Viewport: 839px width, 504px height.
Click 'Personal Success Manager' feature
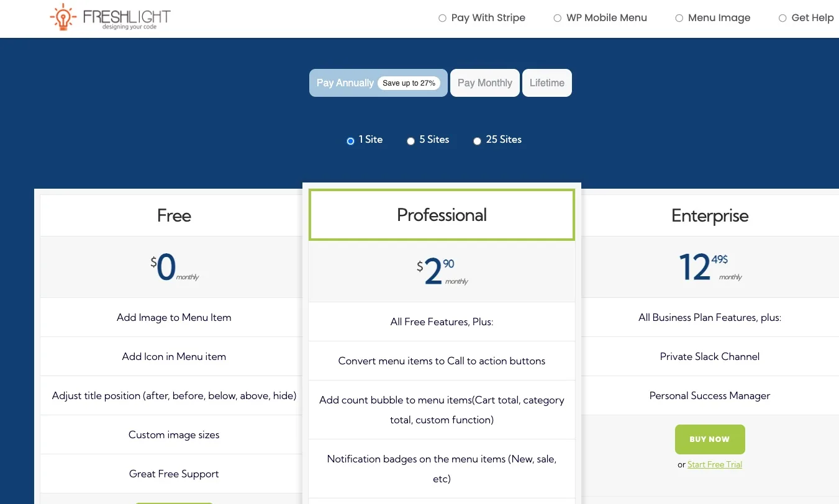coord(710,395)
